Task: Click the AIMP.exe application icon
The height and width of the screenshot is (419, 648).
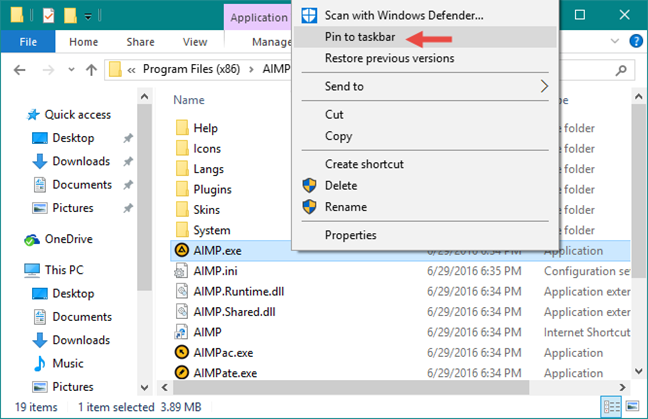Action: 181,250
